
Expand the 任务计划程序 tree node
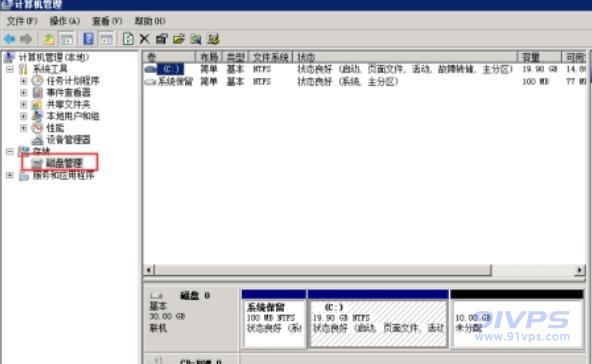pos(23,81)
